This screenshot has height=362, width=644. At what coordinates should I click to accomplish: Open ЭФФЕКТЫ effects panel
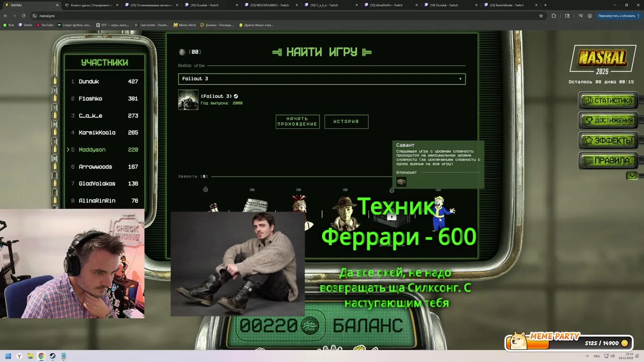pos(609,141)
